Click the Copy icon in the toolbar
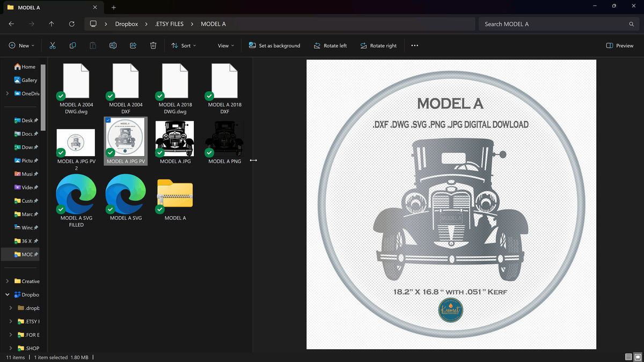The image size is (644, 362). coord(72,46)
